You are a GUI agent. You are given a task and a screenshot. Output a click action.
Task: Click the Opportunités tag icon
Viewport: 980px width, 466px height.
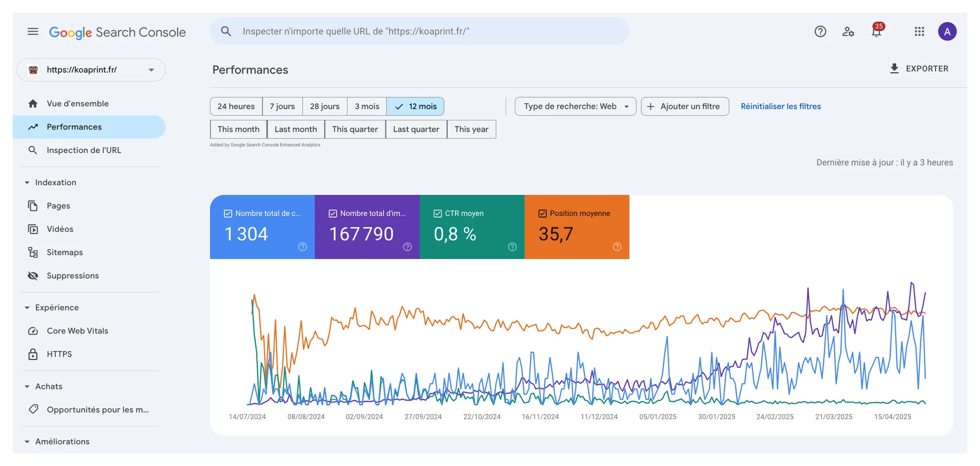pyautogui.click(x=33, y=409)
